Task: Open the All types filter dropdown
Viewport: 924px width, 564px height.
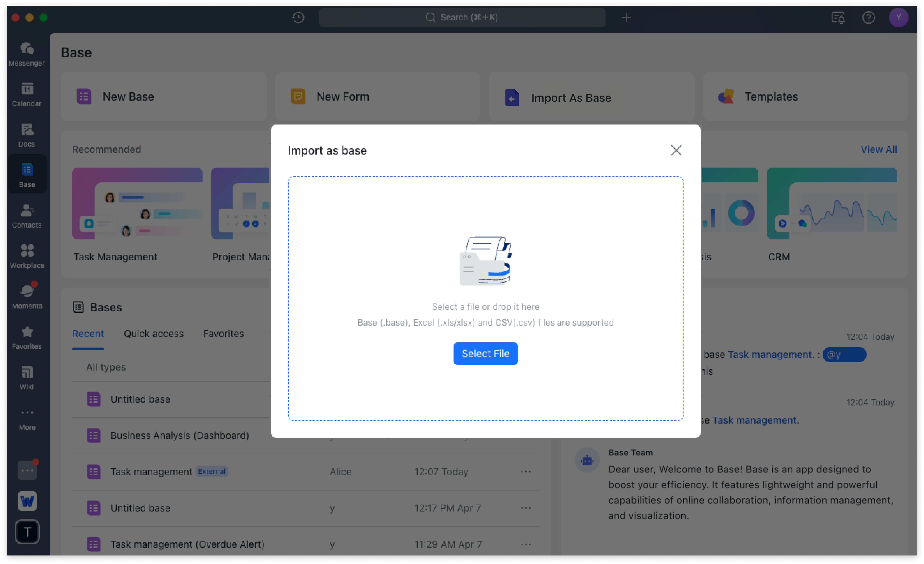Action: tap(106, 367)
